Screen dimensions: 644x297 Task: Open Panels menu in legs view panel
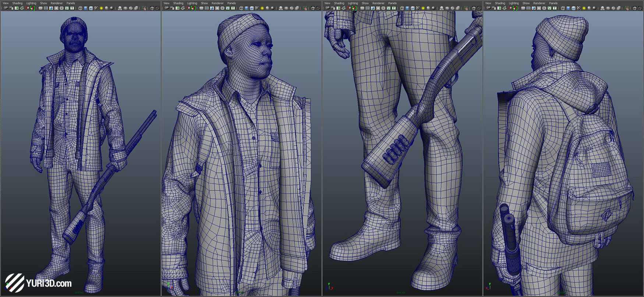(x=392, y=3)
